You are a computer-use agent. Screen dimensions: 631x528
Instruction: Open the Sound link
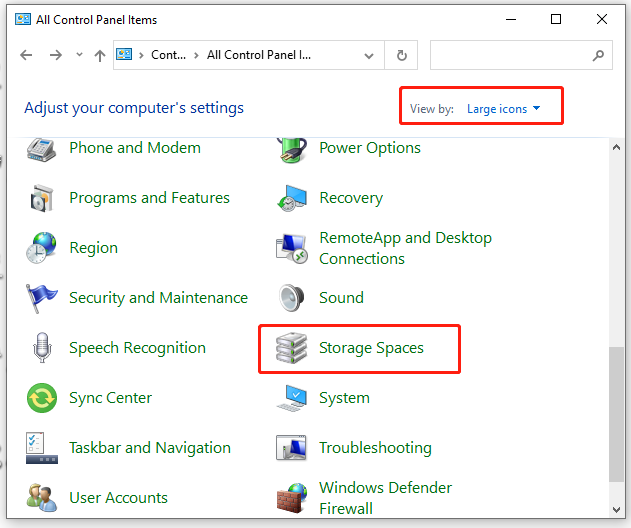tap(341, 298)
